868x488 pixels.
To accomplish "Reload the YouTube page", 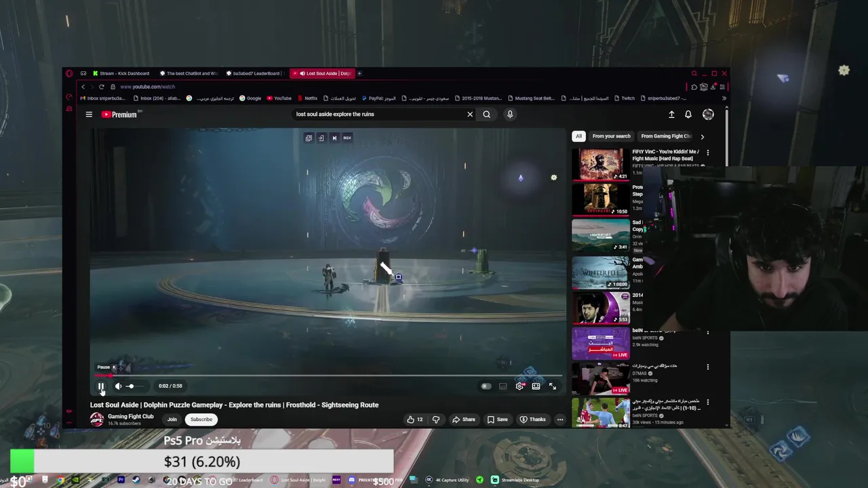I will point(102,87).
